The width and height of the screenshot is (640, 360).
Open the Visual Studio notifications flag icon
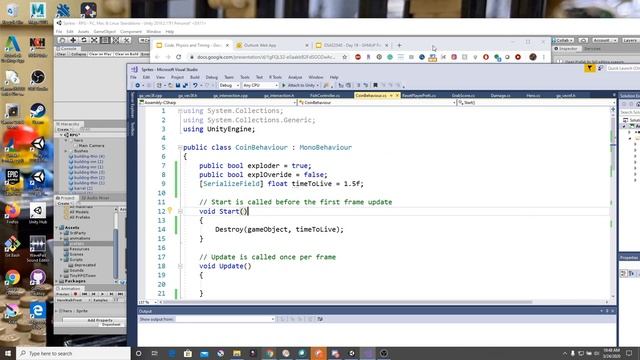589,69
